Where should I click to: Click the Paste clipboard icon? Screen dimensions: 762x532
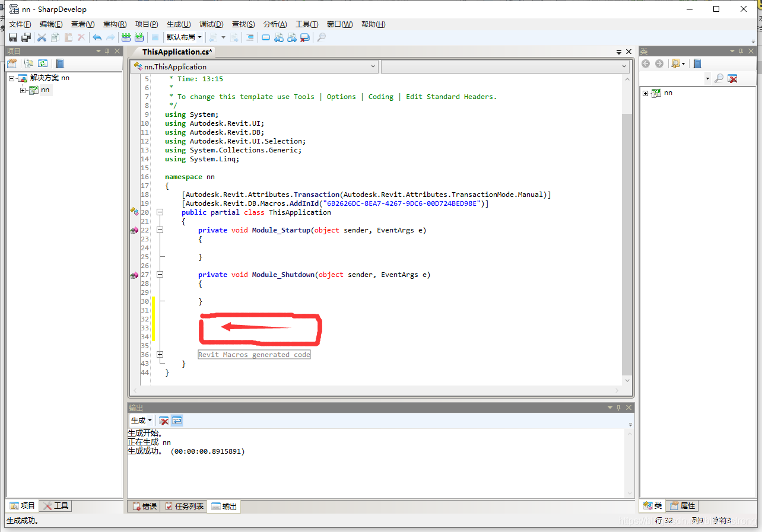tap(68, 37)
